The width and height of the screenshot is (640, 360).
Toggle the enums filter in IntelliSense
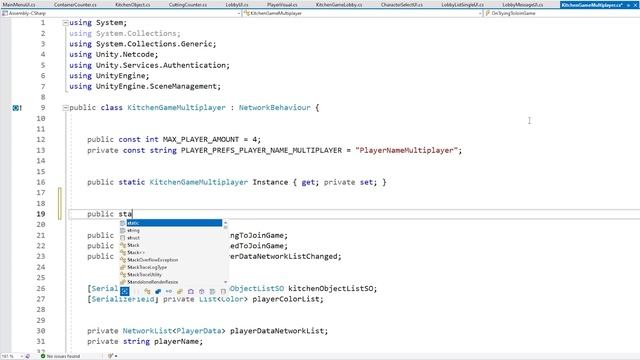pos(180,291)
